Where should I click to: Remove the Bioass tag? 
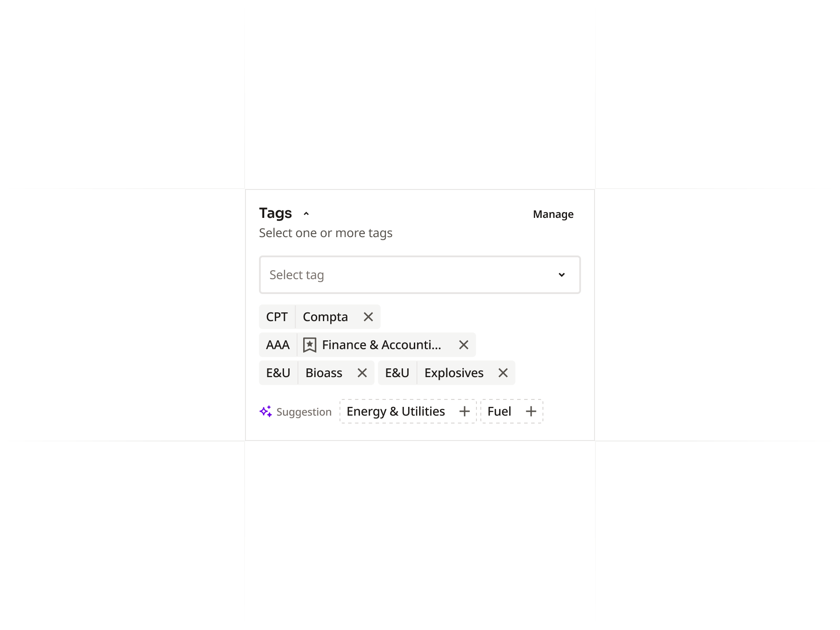[x=362, y=373]
